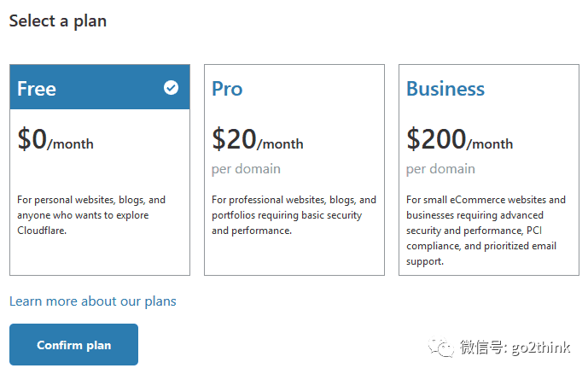Click the WeChat logo watermark icon

pyautogui.click(x=442, y=347)
